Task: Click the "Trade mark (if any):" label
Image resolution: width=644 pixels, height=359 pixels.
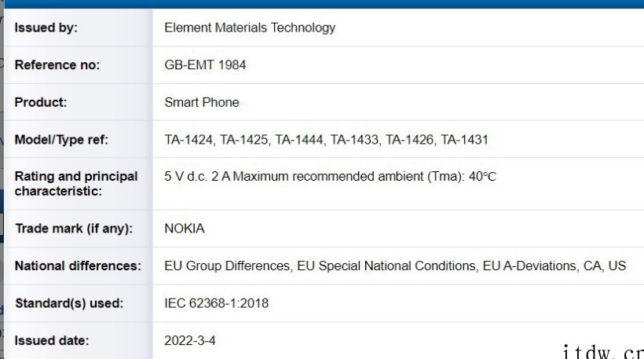Action: (74, 229)
